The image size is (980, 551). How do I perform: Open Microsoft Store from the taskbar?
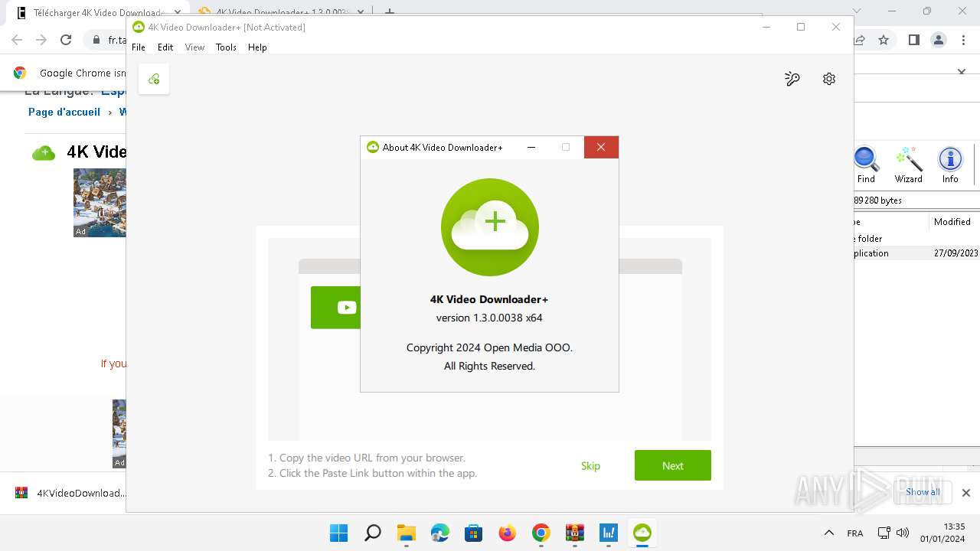click(x=474, y=533)
